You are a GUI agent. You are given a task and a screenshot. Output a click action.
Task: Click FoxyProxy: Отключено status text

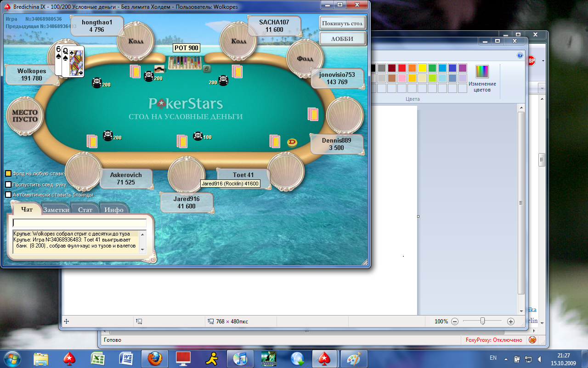(494, 340)
